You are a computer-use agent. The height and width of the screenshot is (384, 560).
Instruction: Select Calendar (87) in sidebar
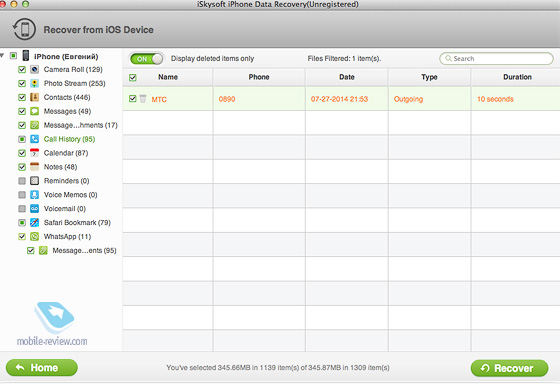66,153
